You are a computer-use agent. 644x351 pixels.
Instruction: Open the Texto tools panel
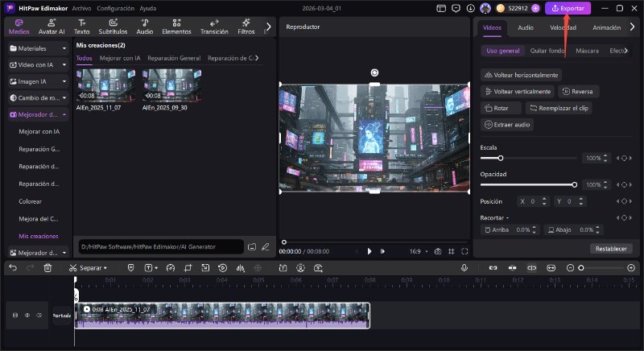[x=81, y=27]
